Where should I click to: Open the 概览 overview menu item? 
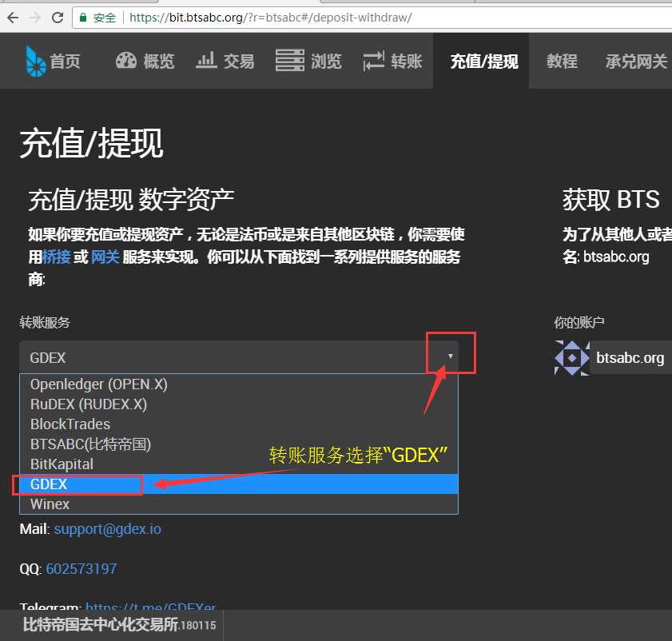pyautogui.click(x=159, y=62)
